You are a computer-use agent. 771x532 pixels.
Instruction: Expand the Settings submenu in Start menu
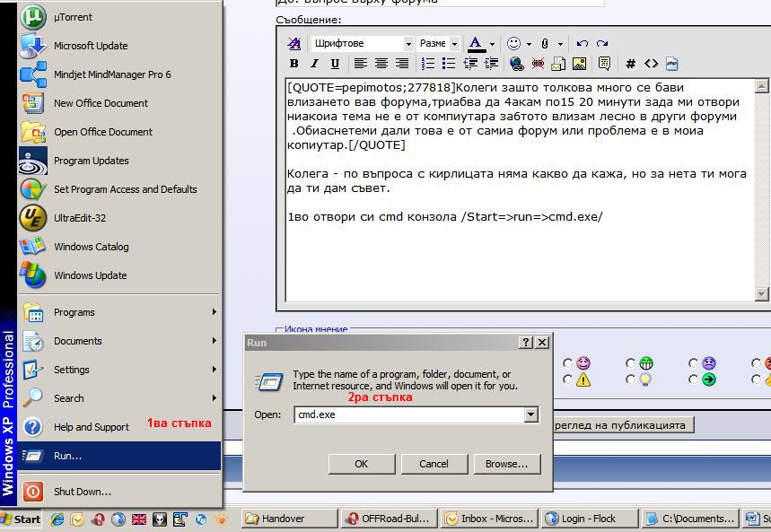click(119, 370)
